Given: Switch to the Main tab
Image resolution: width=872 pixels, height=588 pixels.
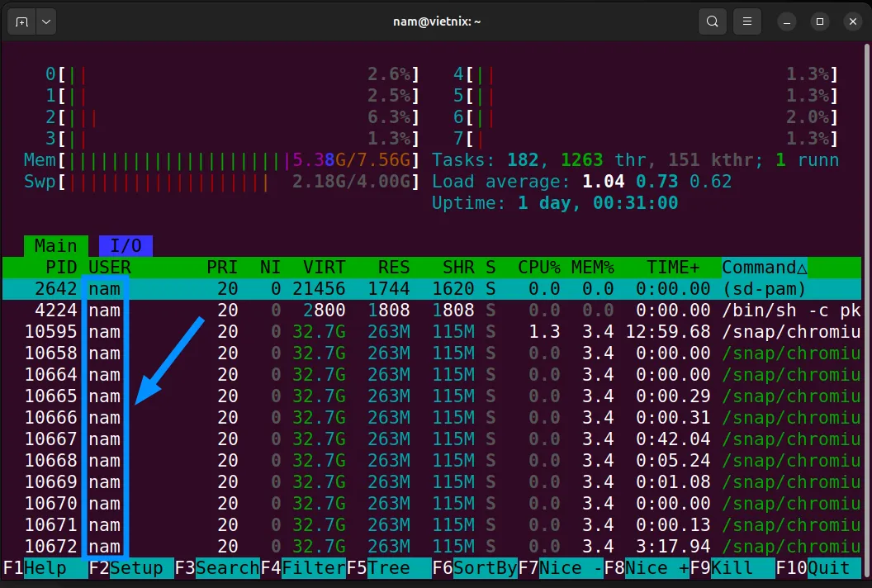Looking at the screenshot, I should tap(55, 246).
